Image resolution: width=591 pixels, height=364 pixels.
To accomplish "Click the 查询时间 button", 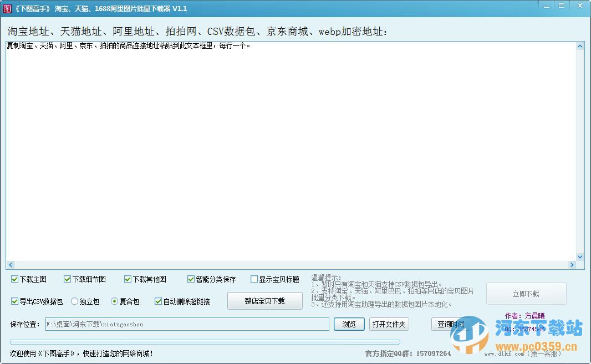I will [x=450, y=324].
